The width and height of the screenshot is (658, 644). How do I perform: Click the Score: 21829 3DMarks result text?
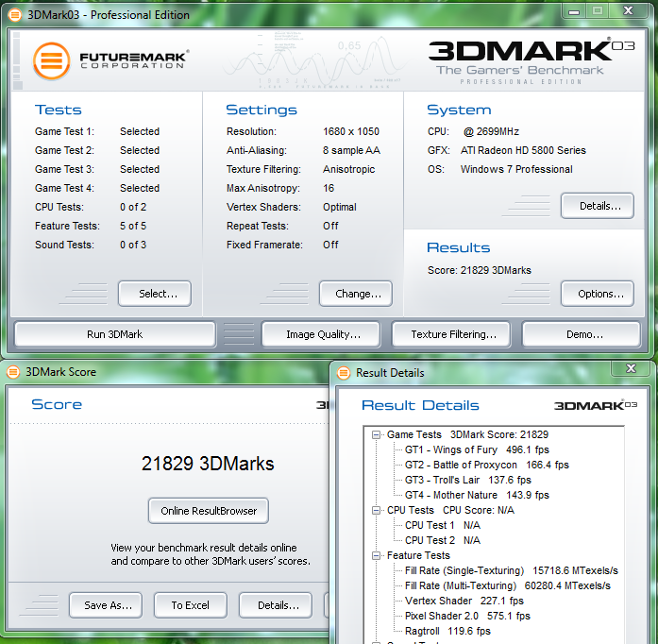[x=480, y=270]
